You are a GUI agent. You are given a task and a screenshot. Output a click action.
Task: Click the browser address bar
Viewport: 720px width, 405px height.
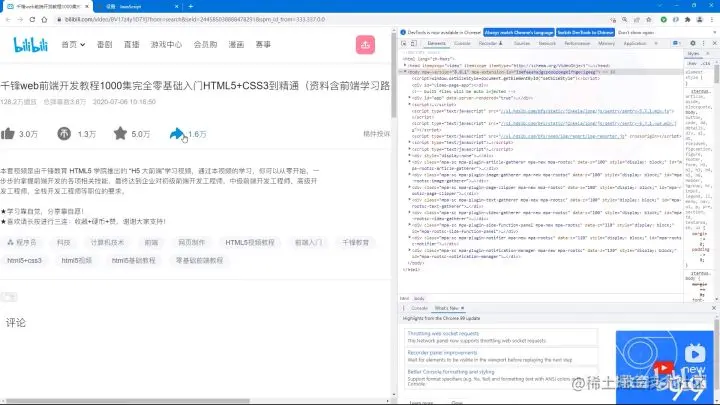tap(331, 19)
